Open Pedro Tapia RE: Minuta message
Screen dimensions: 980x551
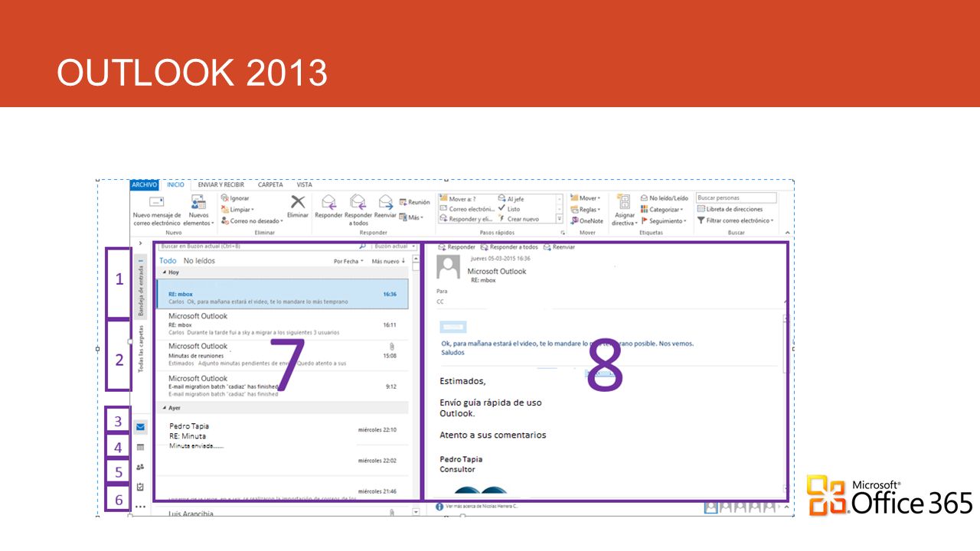pos(283,435)
